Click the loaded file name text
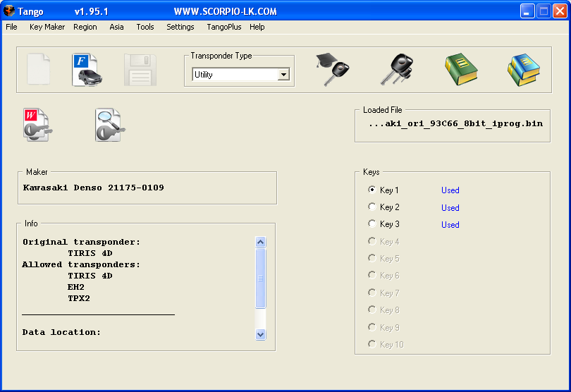The height and width of the screenshot is (392, 571). point(455,124)
